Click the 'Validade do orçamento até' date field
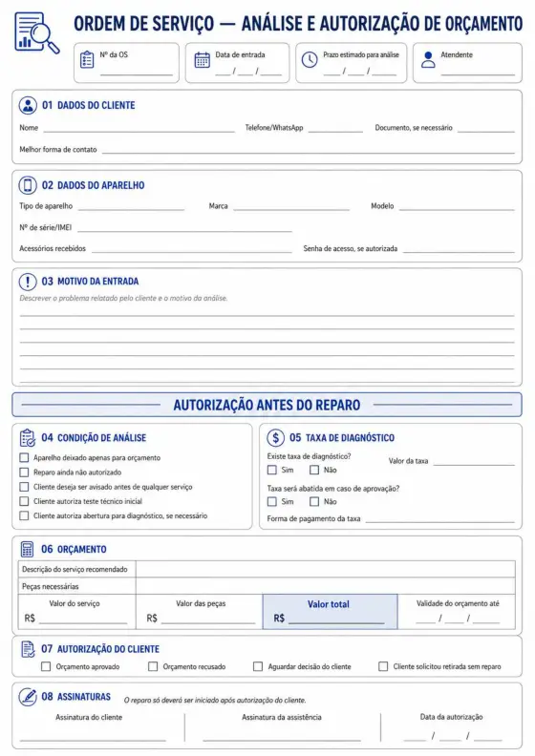The height and width of the screenshot is (756, 535). coord(458,619)
